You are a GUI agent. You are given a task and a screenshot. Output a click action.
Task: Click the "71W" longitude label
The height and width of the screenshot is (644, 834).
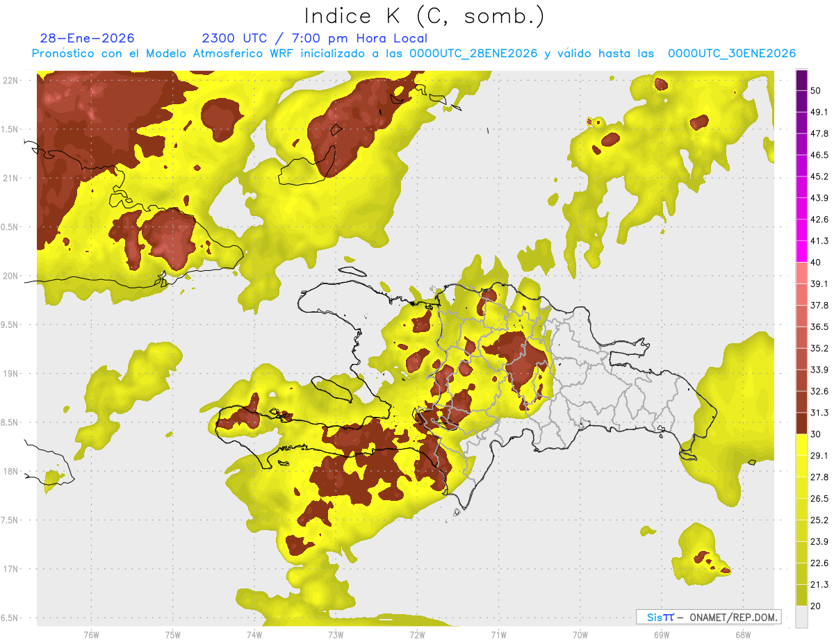498,635
